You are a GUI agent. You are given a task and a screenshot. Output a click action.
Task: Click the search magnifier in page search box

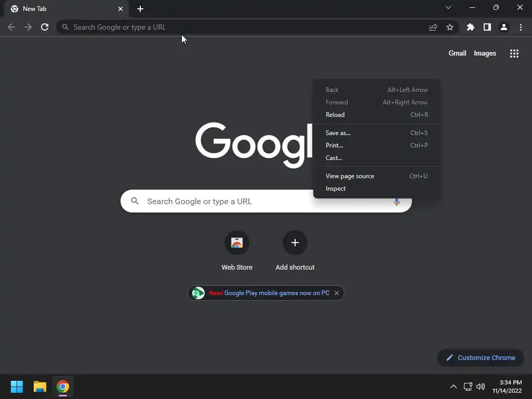pyautogui.click(x=135, y=201)
